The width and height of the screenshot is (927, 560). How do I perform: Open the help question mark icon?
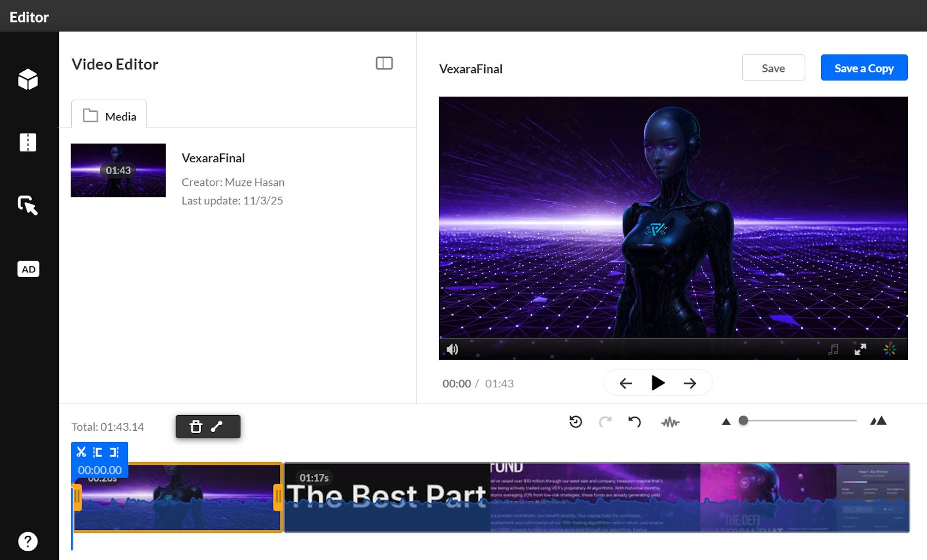click(x=28, y=541)
